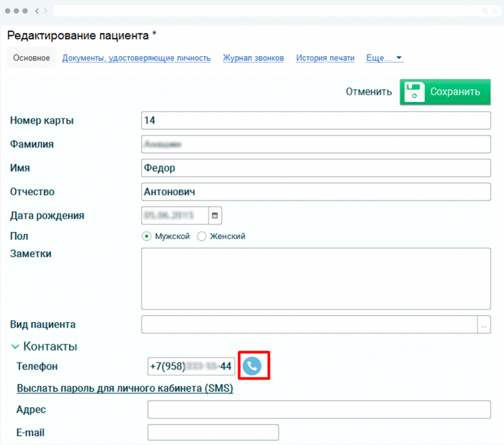The height and width of the screenshot is (445, 504).
Task: Click the blue phone call icon
Action: tap(252, 366)
